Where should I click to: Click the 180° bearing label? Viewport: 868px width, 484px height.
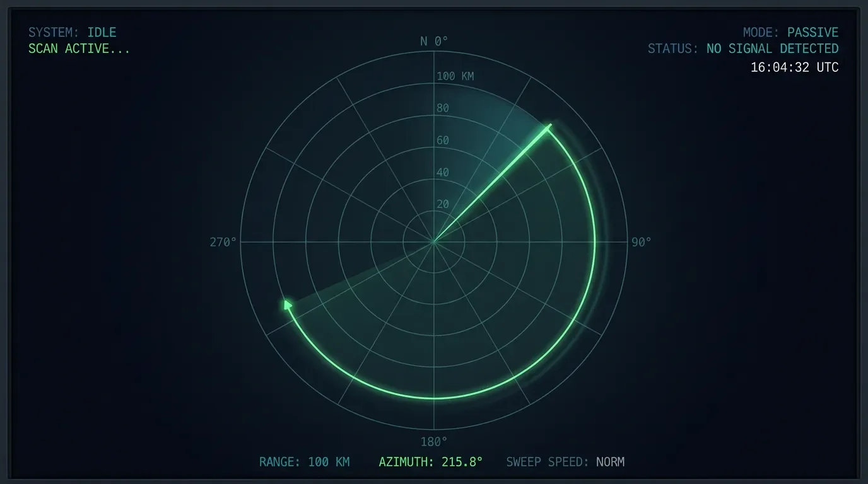(x=434, y=442)
